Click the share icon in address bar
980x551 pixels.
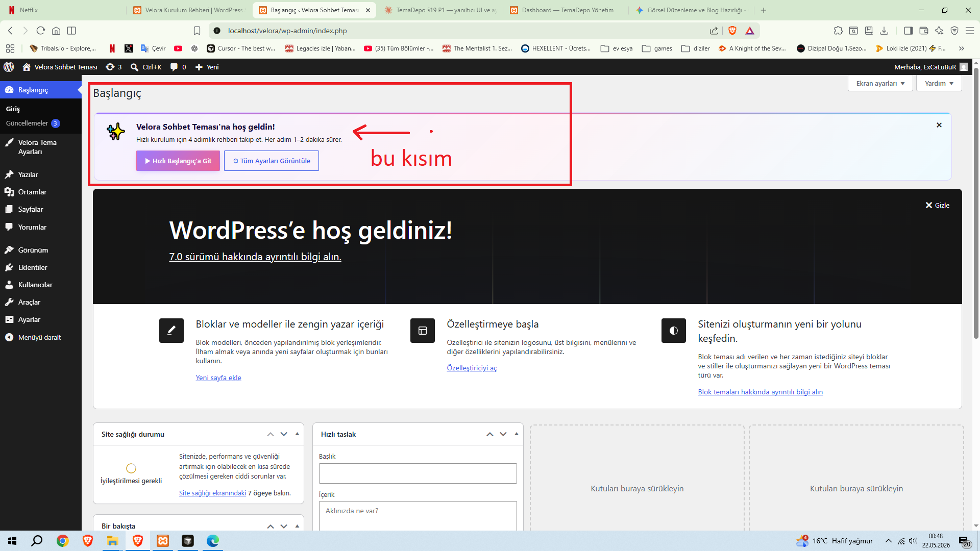pos(714,31)
